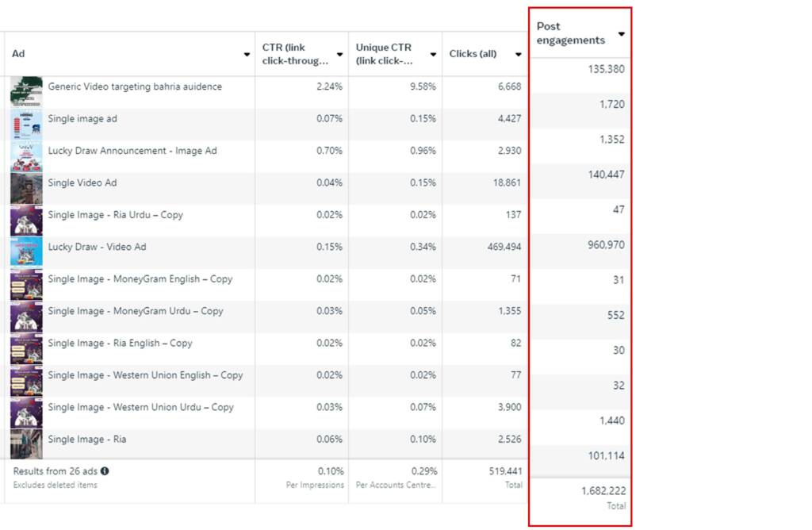Image resolution: width=812 pixels, height=530 pixels.
Task: Open Single Image - MoneyGram English – Copy
Action: pos(140,279)
